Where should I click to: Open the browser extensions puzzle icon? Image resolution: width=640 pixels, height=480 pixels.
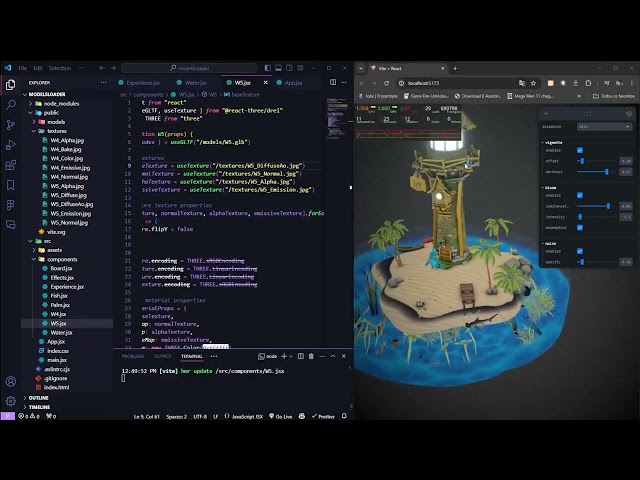(x=588, y=83)
